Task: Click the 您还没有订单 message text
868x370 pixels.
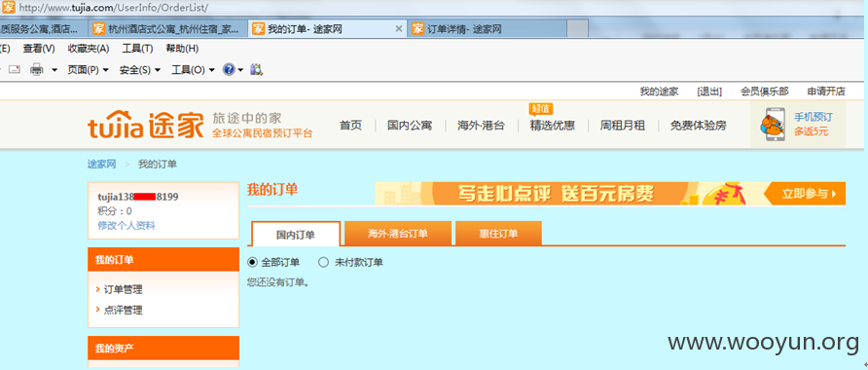Action: [278, 282]
